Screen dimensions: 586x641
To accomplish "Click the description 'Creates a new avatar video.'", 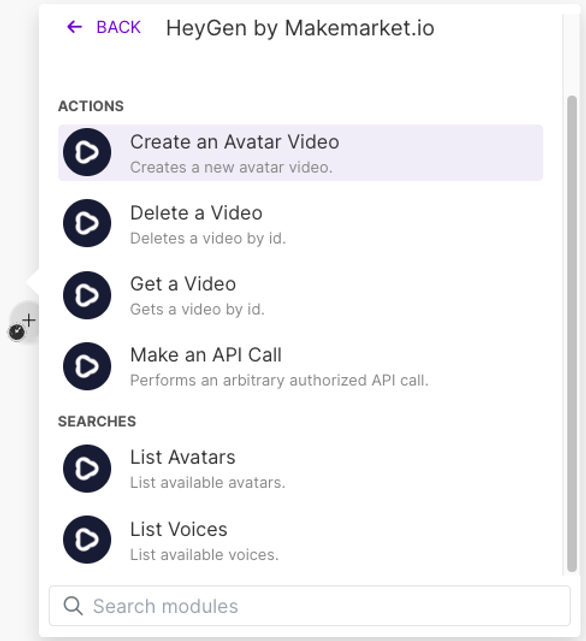I will point(231,167).
